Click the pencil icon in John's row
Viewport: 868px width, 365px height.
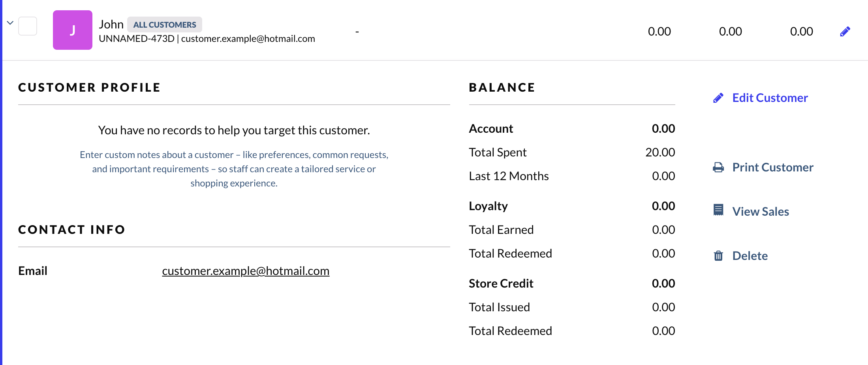pyautogui.click(x=845, y=32)
